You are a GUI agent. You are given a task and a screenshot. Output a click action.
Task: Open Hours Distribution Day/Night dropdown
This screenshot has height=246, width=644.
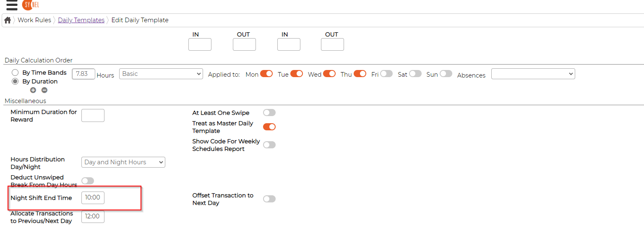[123, 162]
